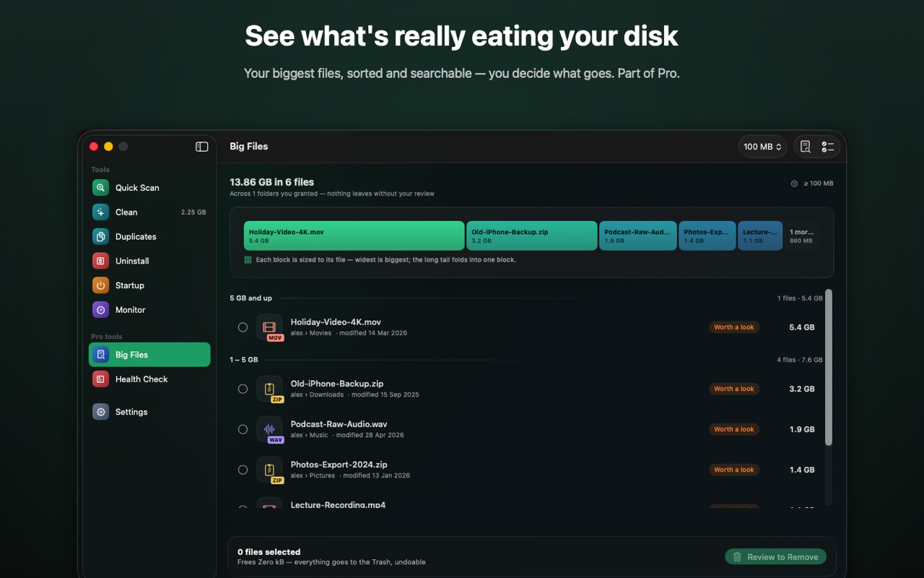Viewport: 924px width, 578px height.
Task: Click the 0 files selected status text
Action: pyautogui.click(x=269, y=552)
